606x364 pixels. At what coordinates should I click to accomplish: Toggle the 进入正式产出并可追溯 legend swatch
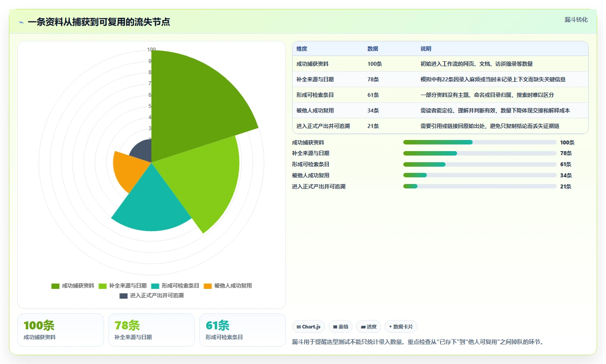pyautogui.click(x=124, y=296)
